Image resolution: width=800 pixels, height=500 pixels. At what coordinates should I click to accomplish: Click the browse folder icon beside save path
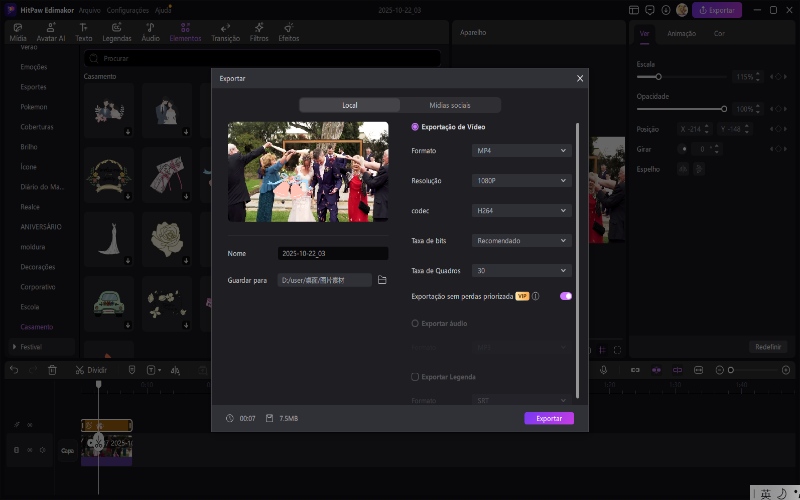[382, 280]
